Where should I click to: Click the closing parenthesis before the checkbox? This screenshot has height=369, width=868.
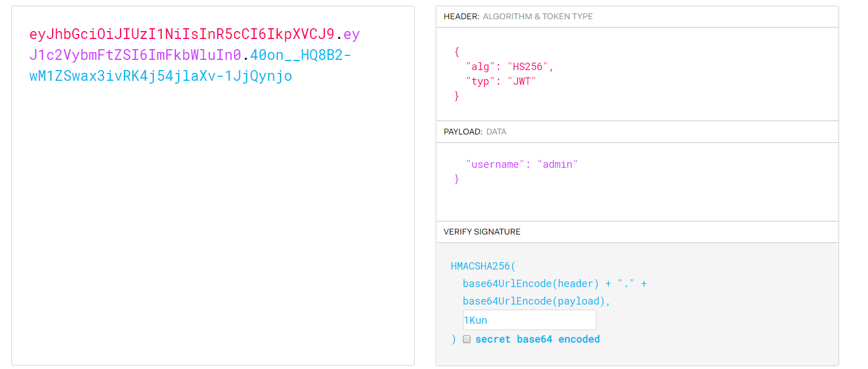453,339
